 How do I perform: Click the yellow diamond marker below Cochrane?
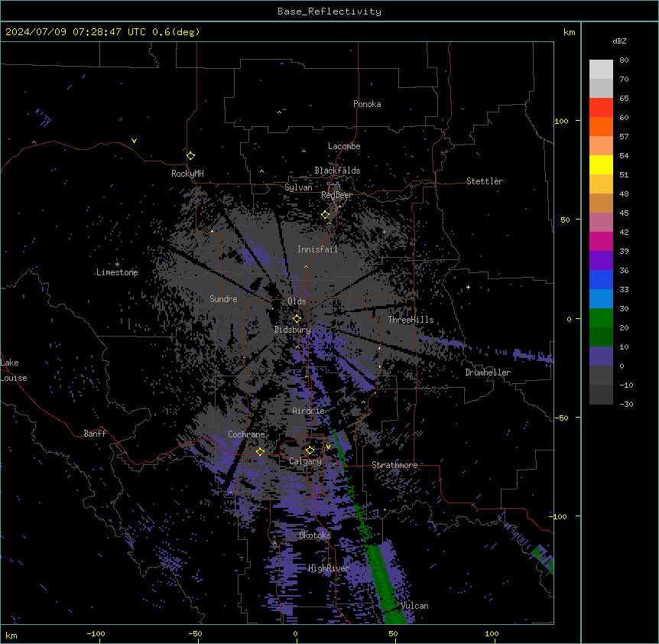[x=260, y=451]
